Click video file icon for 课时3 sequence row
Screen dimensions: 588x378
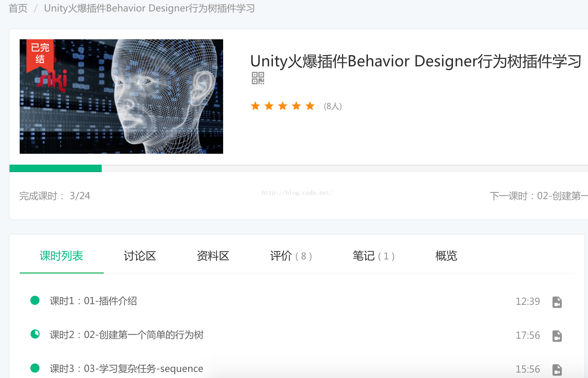(557, 370)
